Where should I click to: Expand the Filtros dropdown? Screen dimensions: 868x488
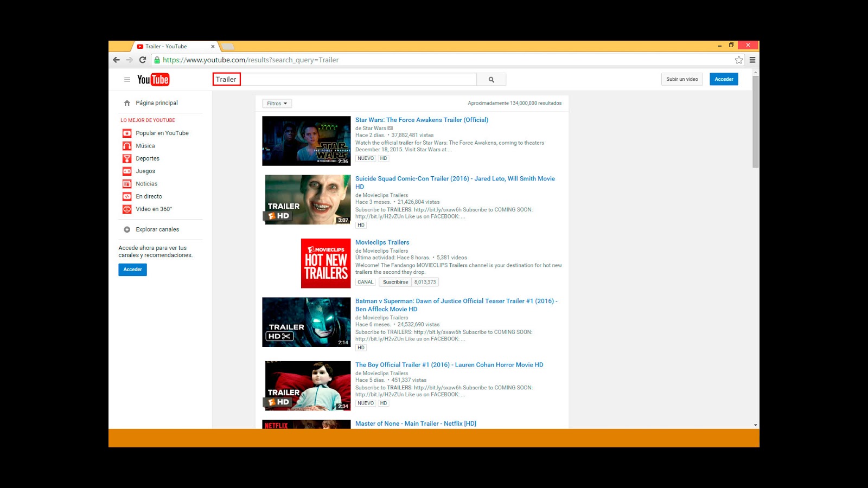277,104
